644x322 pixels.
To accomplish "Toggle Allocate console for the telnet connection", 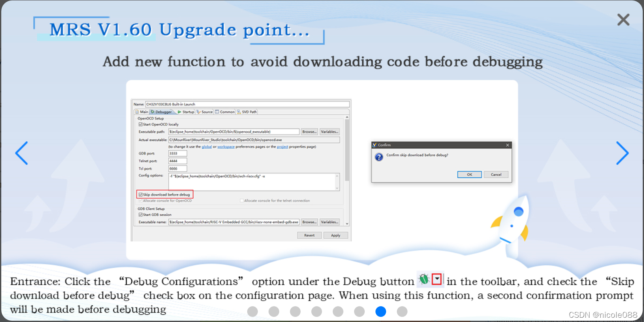I will pos(242,200).
